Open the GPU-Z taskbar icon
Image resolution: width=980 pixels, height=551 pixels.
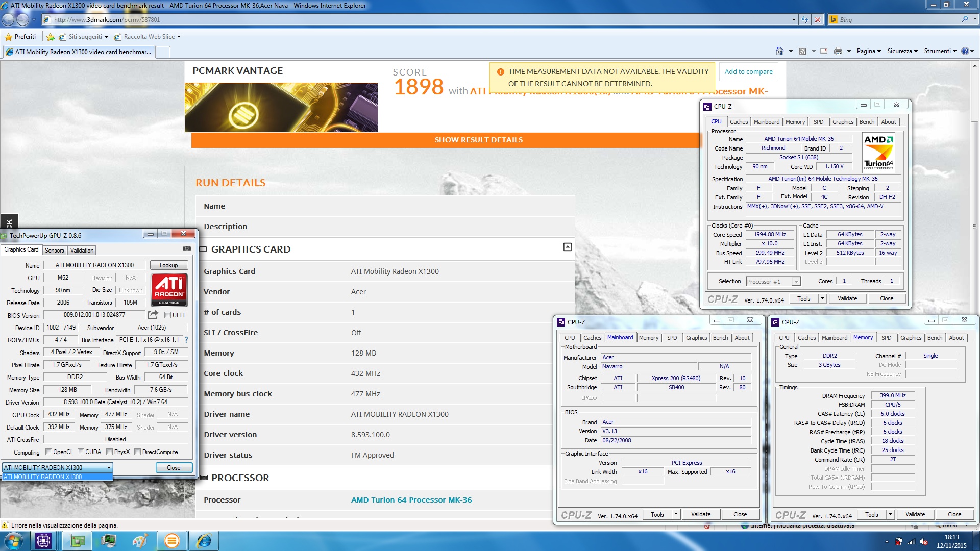coord(77,541)
